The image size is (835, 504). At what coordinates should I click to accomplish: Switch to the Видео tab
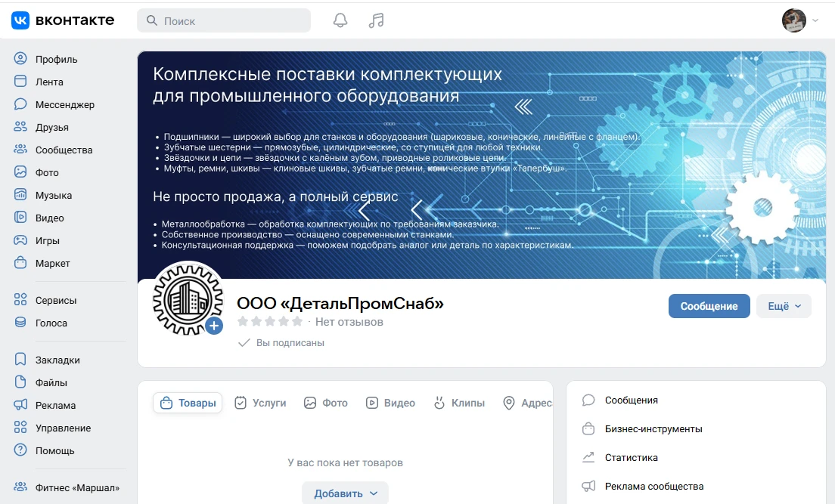(390, 403)
